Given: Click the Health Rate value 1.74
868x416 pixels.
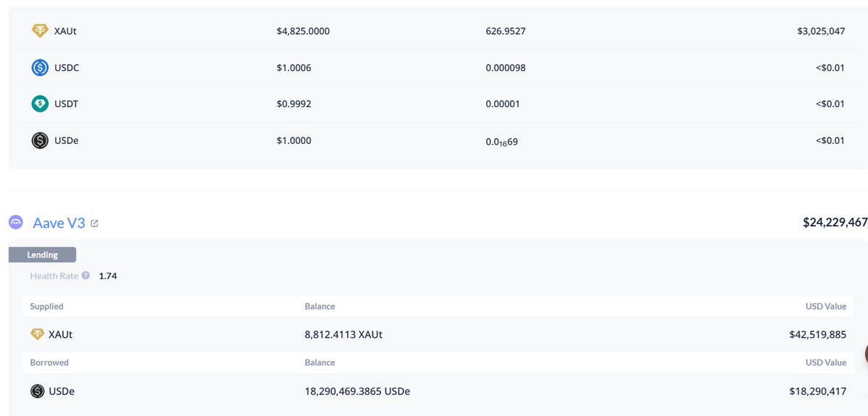Looking at the screenshot, I should tap(108, 276).
